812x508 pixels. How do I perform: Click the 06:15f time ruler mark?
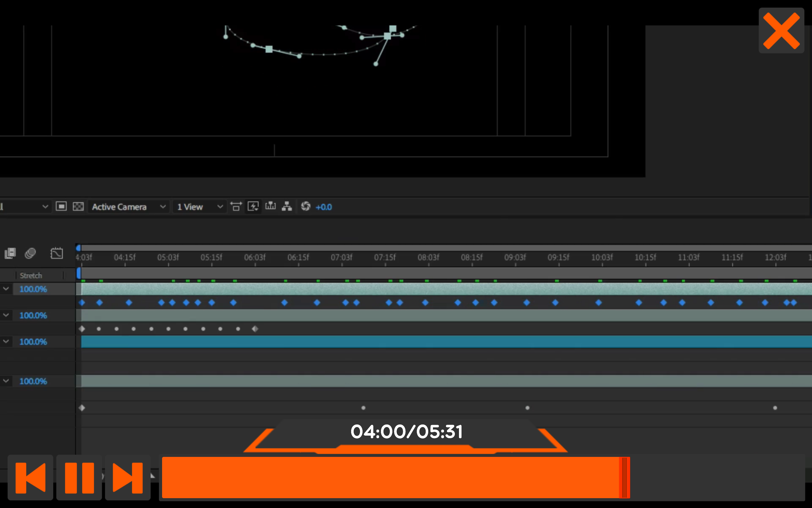(x=298, y=257)
